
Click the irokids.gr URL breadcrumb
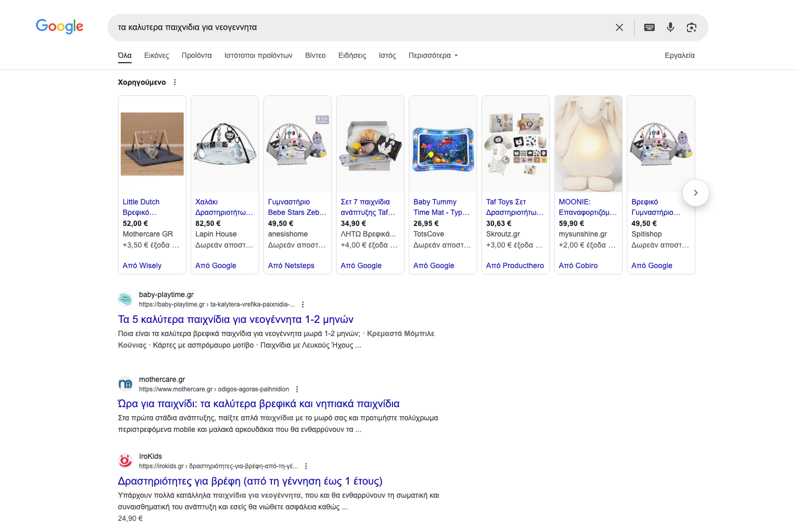219,466
